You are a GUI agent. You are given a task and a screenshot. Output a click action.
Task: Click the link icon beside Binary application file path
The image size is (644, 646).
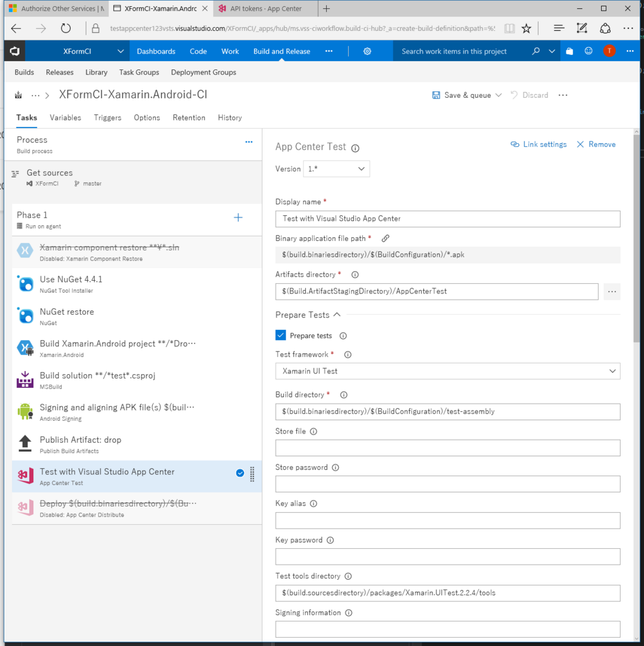[385, 238]
